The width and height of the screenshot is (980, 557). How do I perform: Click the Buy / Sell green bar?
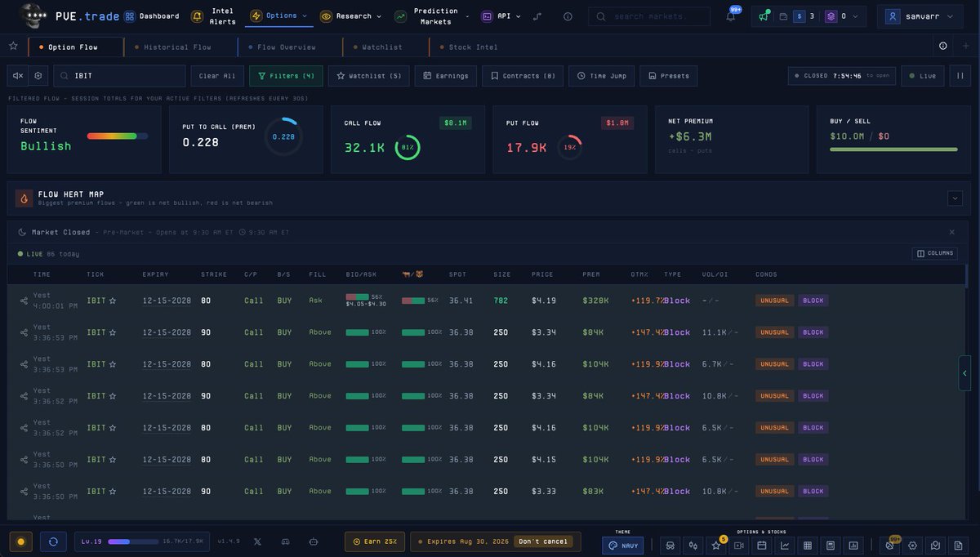pyautogui.click(x=893, y=149)
